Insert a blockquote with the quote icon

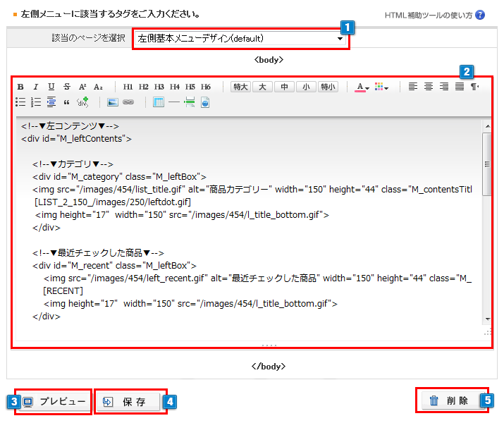[67, 102]
